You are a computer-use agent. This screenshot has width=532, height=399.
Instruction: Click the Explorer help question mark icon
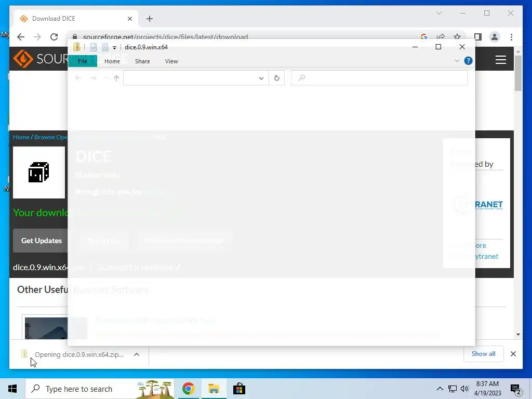pyautogui.click(x=468, y=61)
